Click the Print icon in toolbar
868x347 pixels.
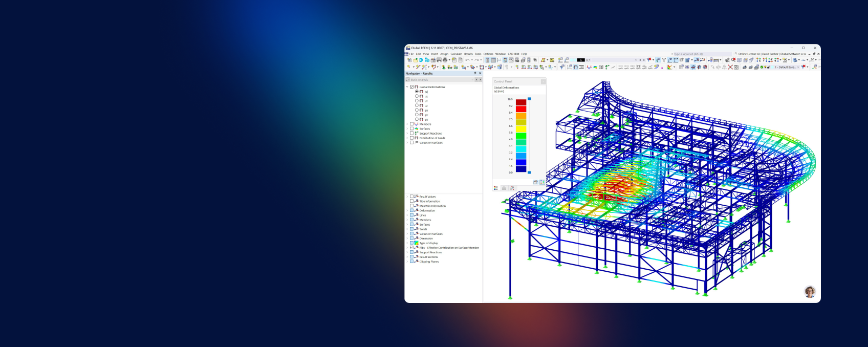tap(445, 60)
